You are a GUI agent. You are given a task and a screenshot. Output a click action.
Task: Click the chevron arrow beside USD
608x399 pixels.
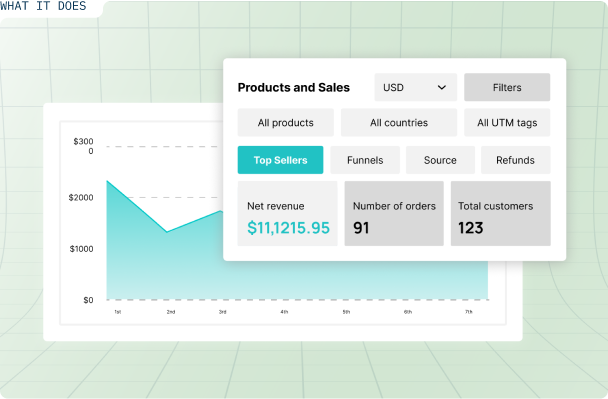pos(442,88)
